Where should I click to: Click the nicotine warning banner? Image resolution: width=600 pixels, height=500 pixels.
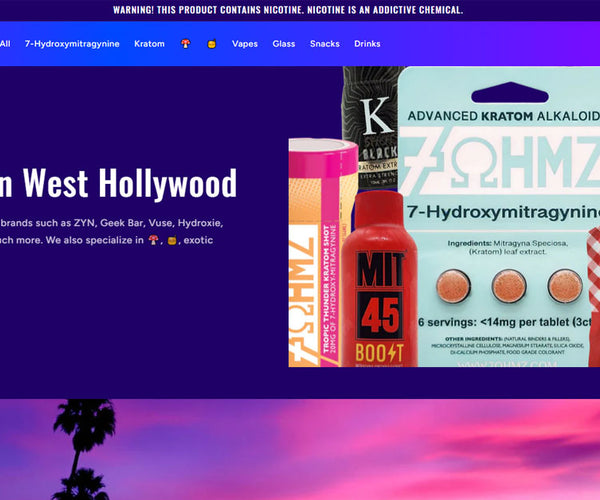coord(288,10)
